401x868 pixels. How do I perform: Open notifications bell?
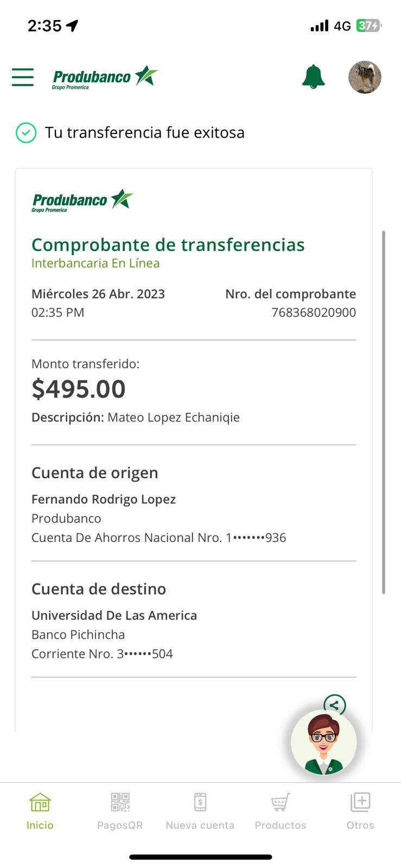pyautogui.click(x=313, y=77)
